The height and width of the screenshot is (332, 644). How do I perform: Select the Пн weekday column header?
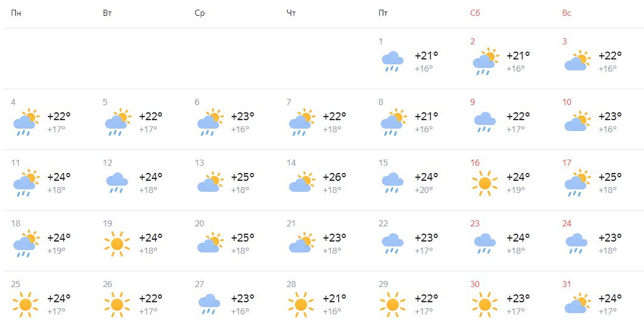(x=16, y=13)
